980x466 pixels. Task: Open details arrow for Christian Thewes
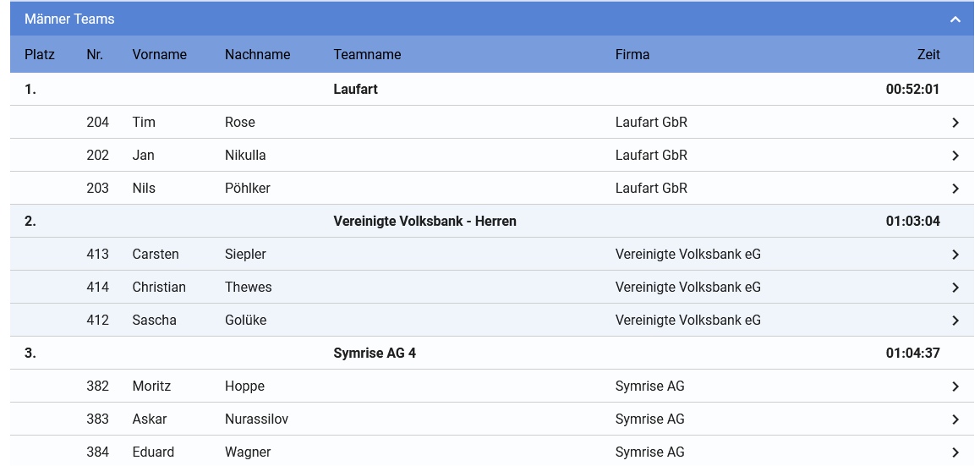(955, 288)
